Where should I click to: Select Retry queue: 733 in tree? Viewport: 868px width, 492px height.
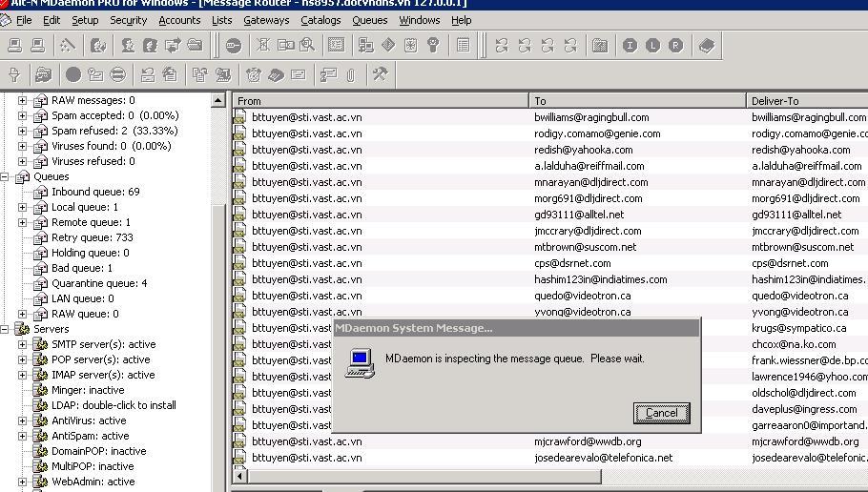click(x=93, y=237)
